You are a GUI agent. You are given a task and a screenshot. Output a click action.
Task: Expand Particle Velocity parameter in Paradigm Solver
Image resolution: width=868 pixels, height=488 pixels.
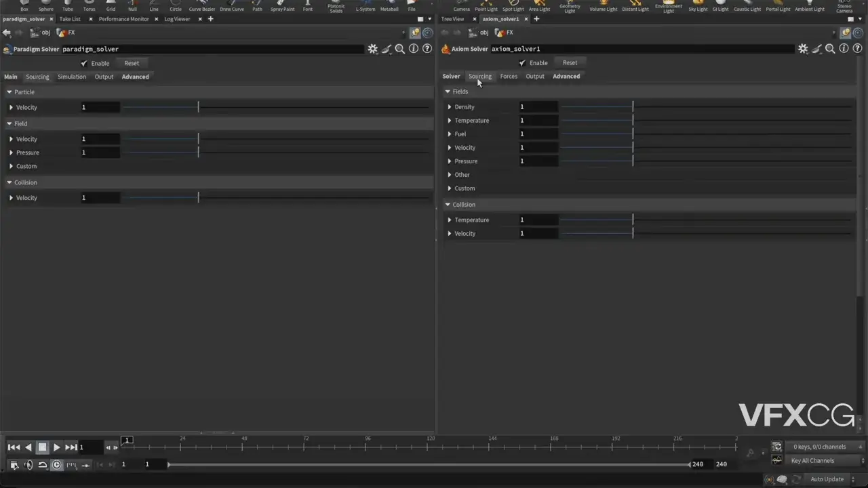(x=11, y=107)
